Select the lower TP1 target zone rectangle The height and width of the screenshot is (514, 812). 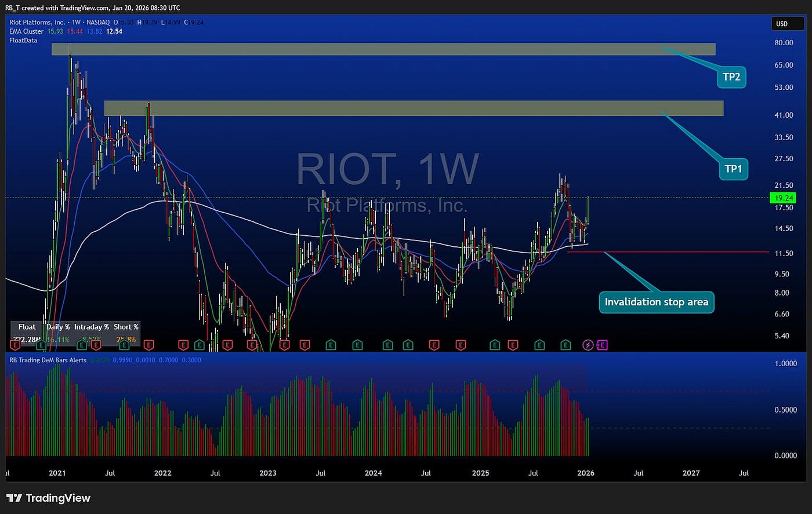coord(414,108)
